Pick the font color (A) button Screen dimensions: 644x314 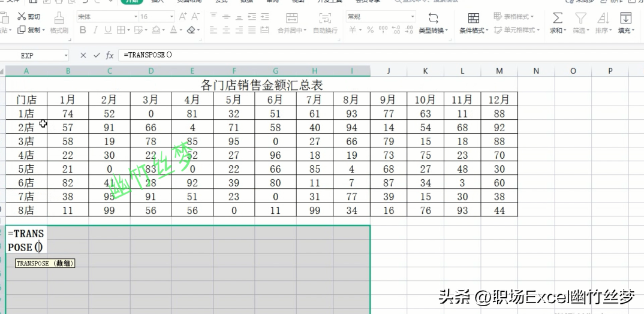173,30
